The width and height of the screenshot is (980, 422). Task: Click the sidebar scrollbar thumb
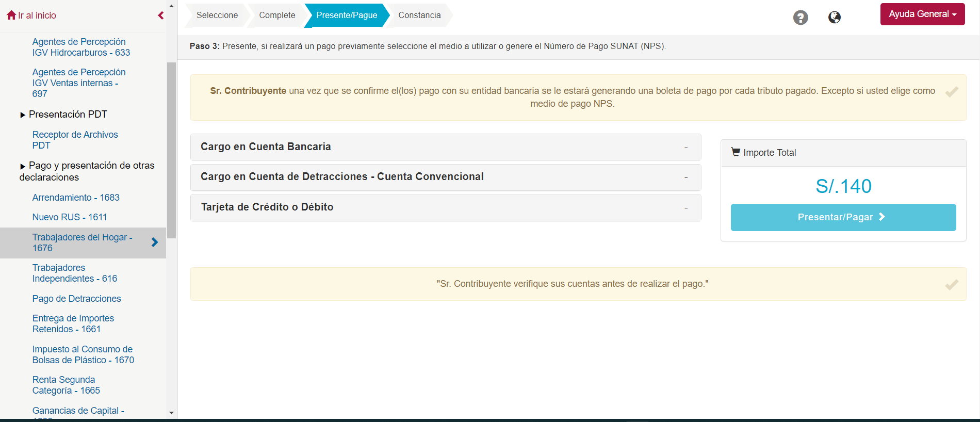[x=171, y=150]
